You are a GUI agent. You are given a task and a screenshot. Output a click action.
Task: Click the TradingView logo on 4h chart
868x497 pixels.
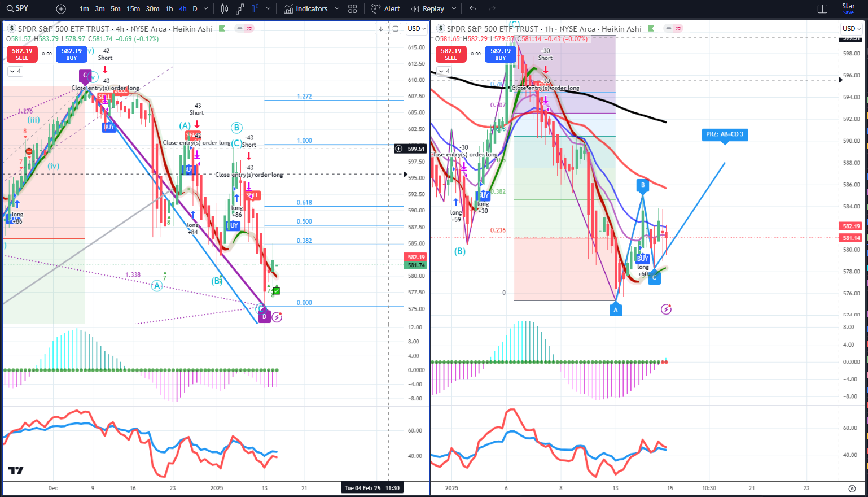pos(16,470)
